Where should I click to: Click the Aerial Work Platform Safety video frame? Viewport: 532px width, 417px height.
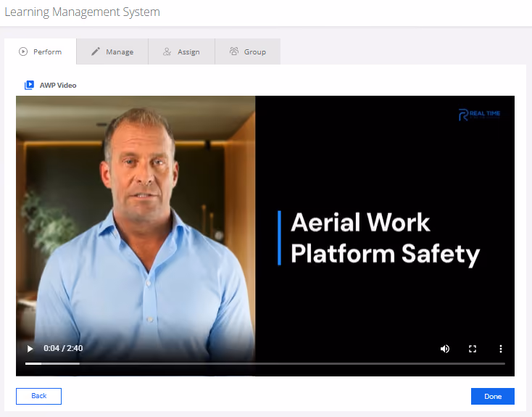pos(265,236)
